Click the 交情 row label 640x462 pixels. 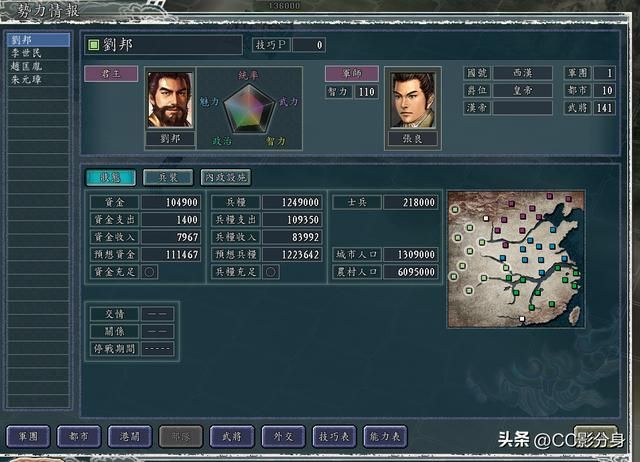(115, 314)
